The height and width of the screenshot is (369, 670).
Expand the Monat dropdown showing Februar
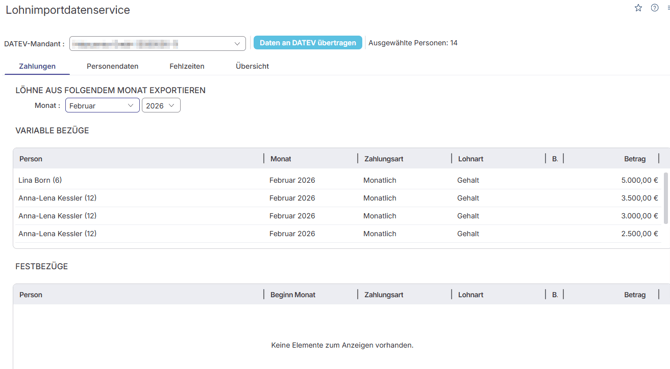102,105
